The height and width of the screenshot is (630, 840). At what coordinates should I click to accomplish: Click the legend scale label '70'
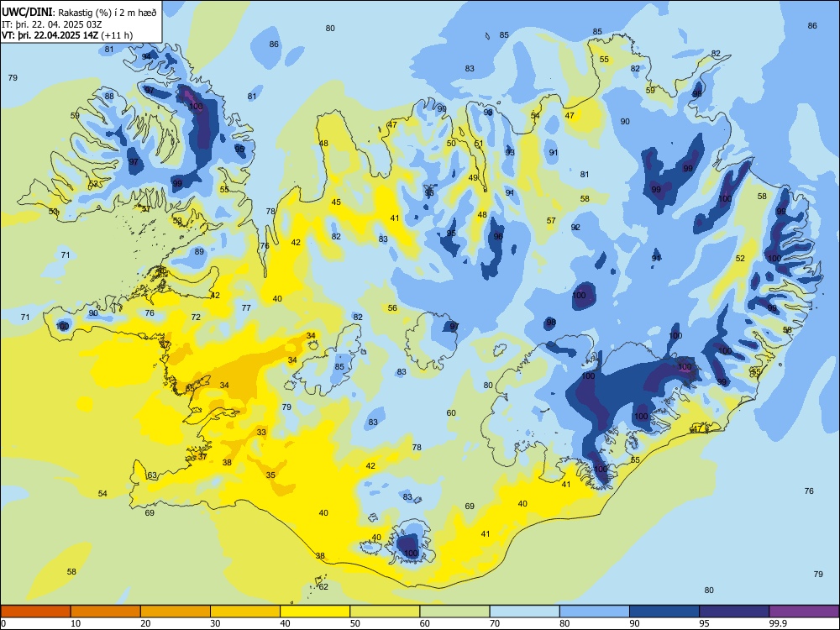click(495, 623)
